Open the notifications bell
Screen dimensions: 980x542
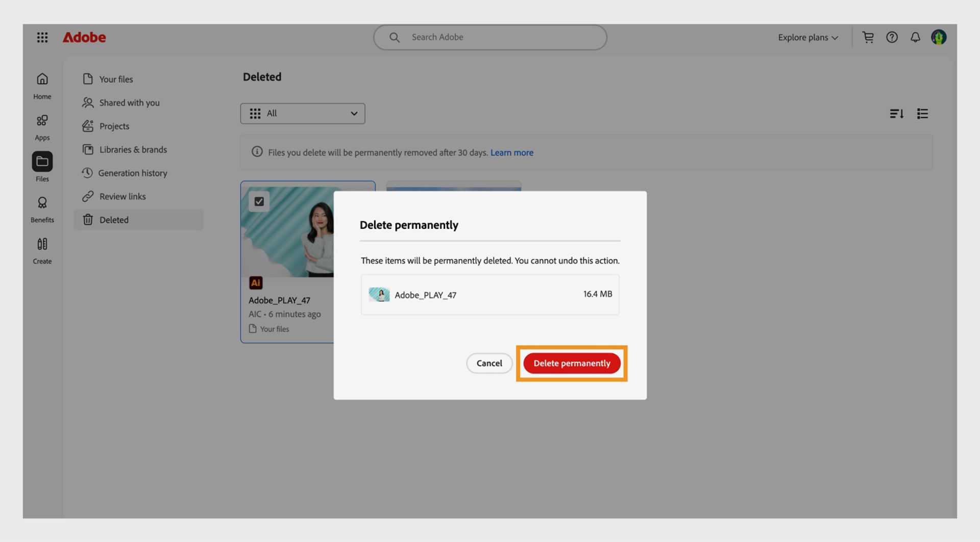(x=915, y=37)
